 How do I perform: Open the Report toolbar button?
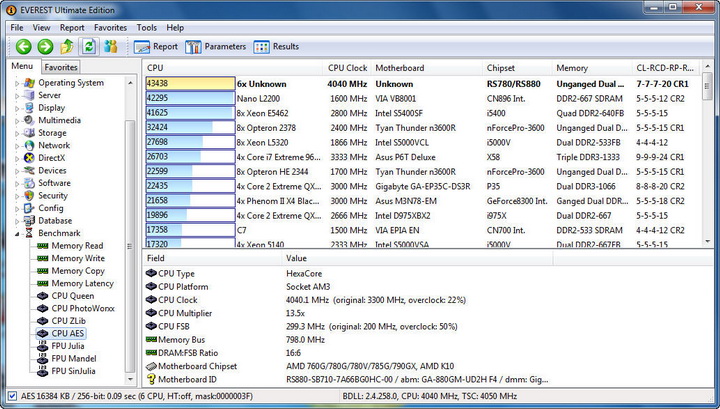[156, 46]
